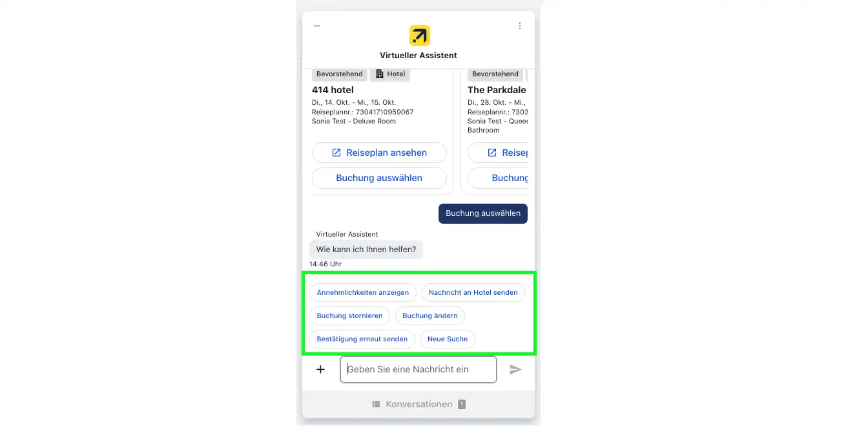The width and height of the screenshot is (868, 428).
Task: Open Reiseplan ansehen for 414 hotel
Action: pyautogui.click(x=379, y=153)
